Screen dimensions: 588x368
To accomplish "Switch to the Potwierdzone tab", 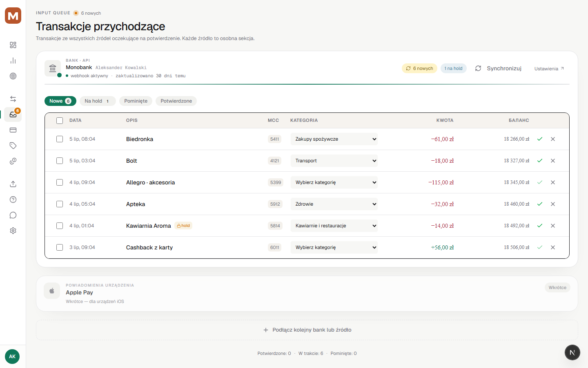I will coord(176,101).
